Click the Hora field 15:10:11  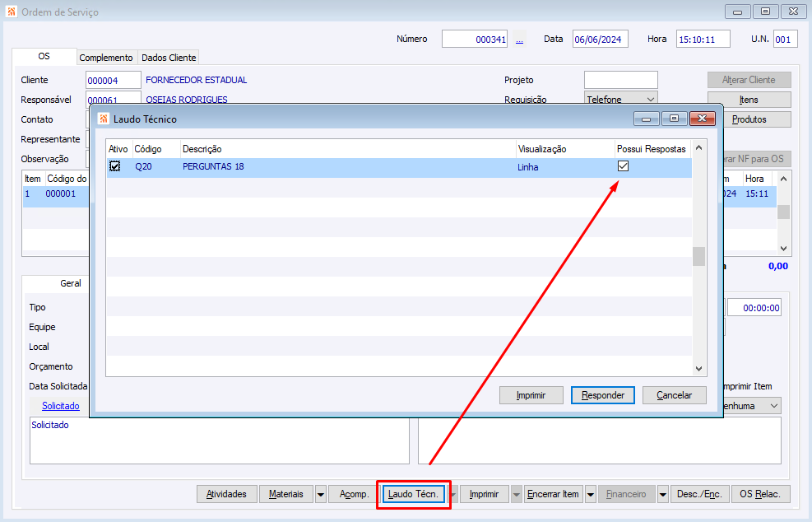tap(703, 39)
